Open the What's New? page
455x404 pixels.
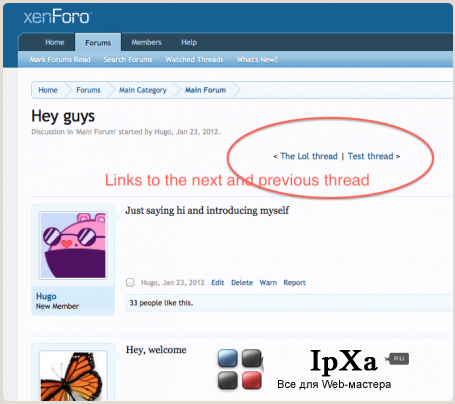click(257, 60)
